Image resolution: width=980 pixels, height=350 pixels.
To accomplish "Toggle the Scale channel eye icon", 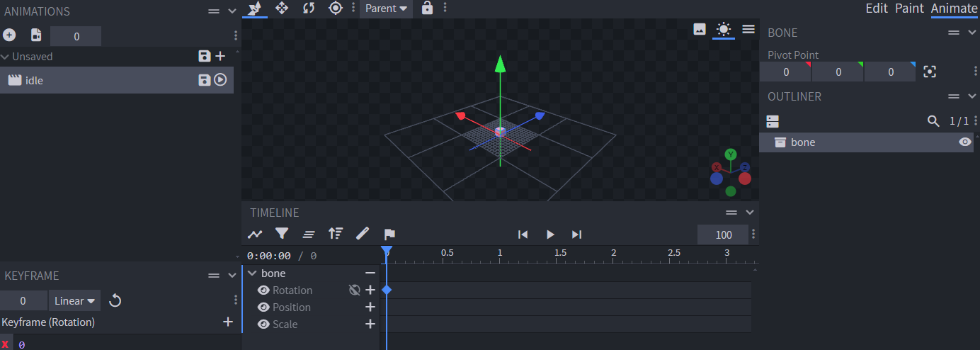I will tap(263, 324).
